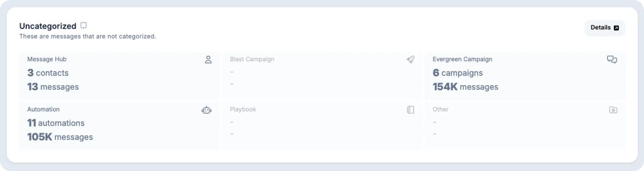Viewport: 644px width, 171px height.
Task: Click the dashed square icon beside Uncategorized
Action: coord(83,25)
